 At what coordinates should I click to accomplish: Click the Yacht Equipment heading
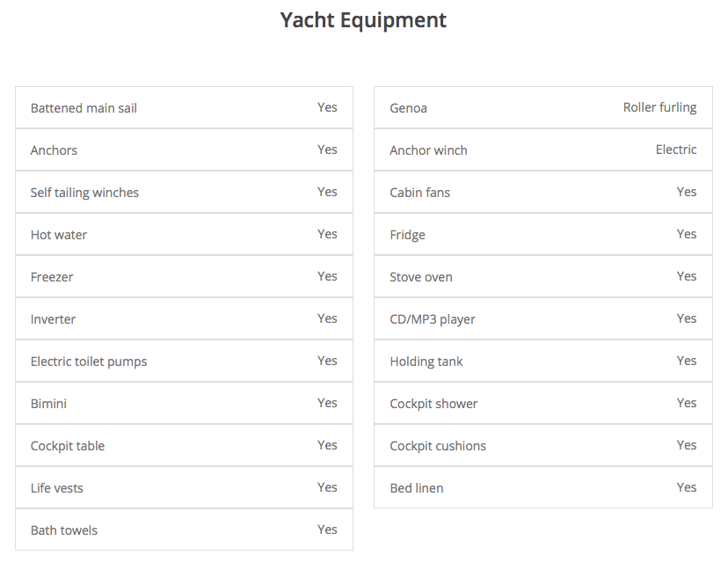pyautogui.click(x=363, y=20)
